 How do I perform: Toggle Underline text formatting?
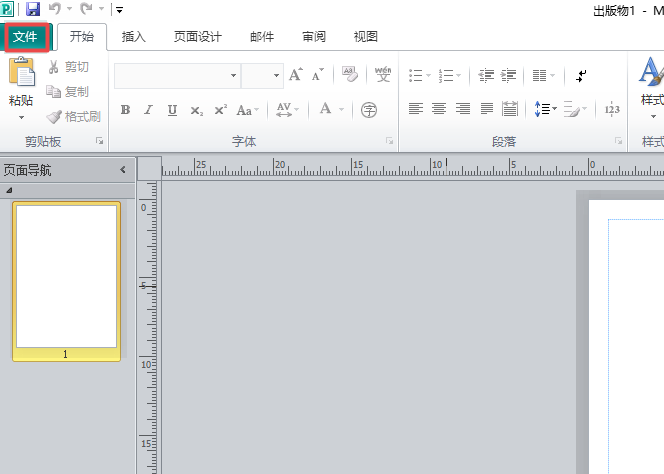(172, 110)
